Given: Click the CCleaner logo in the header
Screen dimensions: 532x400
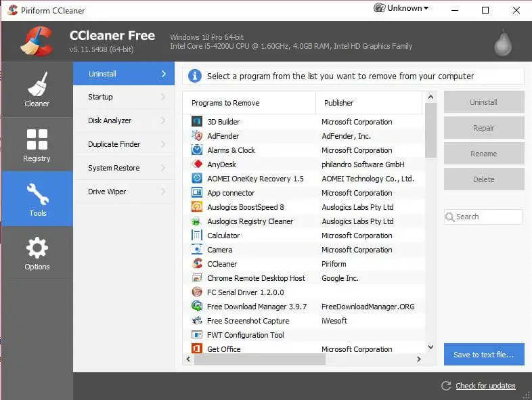Looking at the screenshot, I should point(37,41).
